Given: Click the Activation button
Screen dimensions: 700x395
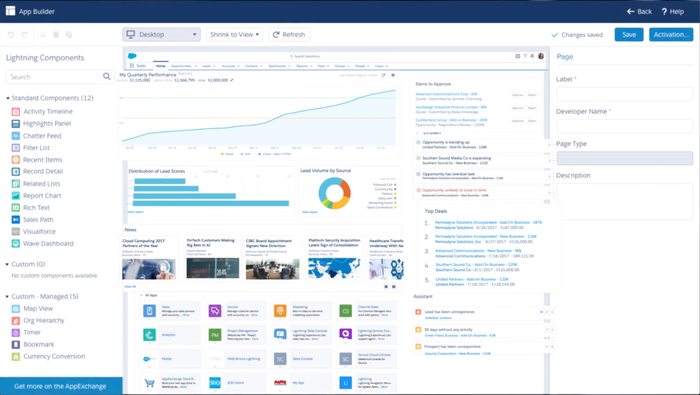Looking at the screenshot, I should point(671,34).
